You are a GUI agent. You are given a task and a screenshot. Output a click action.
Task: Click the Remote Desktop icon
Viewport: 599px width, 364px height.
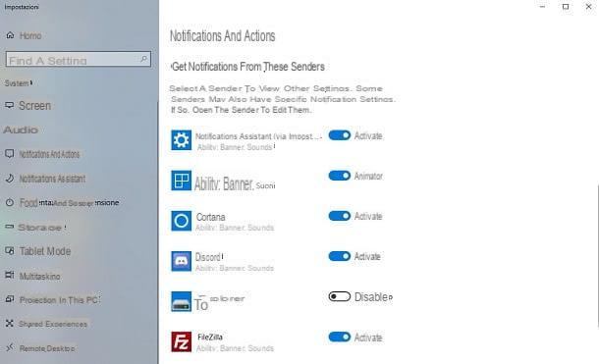point(10,347)
